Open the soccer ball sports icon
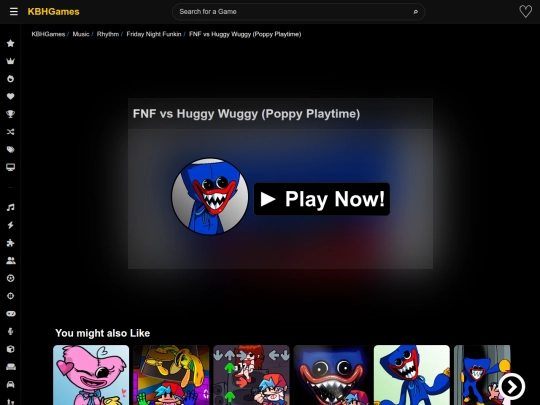The width and height of the screenshot is (540, 405). pos(11,278)
